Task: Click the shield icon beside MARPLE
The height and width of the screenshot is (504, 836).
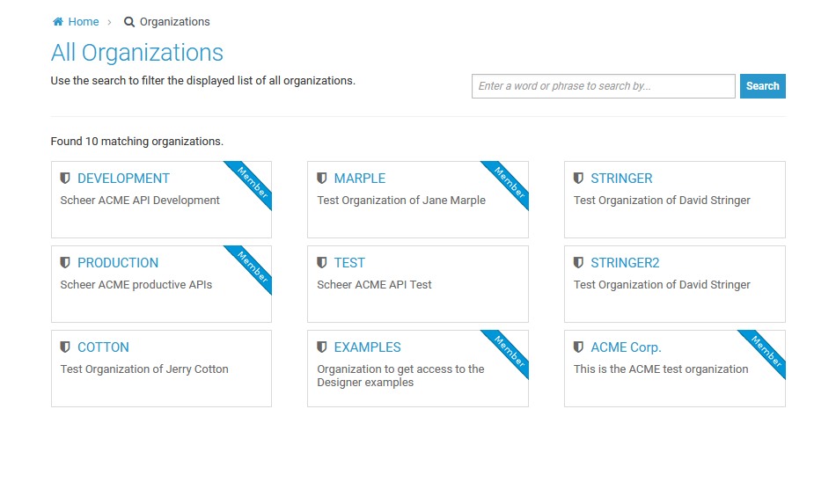Action: click(322, 179)
